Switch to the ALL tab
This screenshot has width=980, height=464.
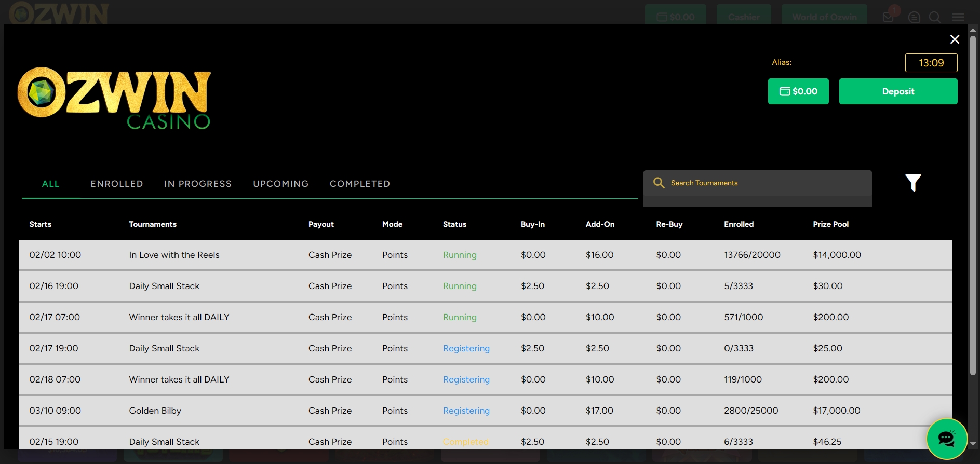click(x=51, y=184)
